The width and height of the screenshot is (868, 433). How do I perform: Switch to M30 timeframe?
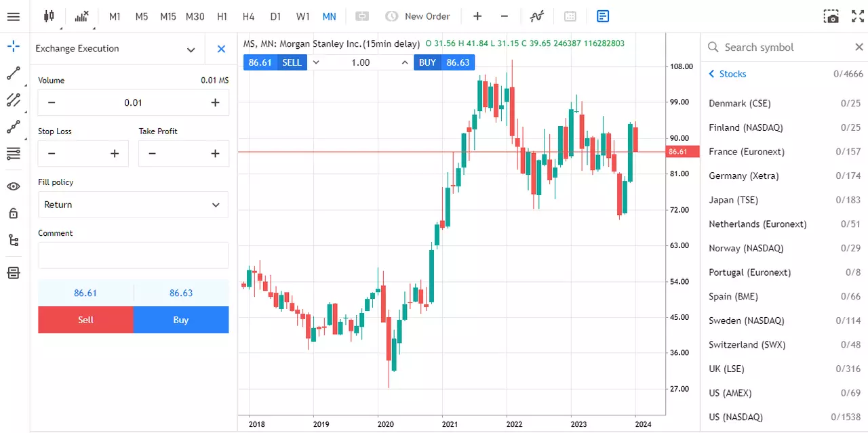[195, 16]
